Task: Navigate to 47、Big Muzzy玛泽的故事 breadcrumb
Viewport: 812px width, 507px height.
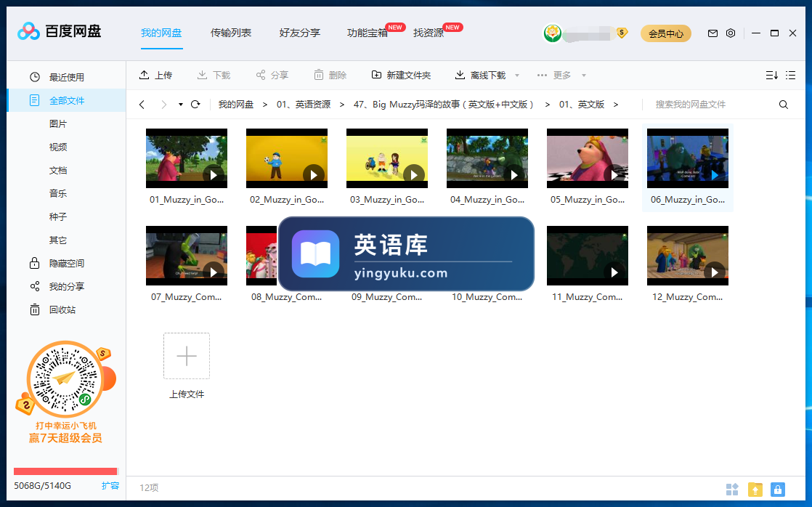Action: click(x=443, y=105)
